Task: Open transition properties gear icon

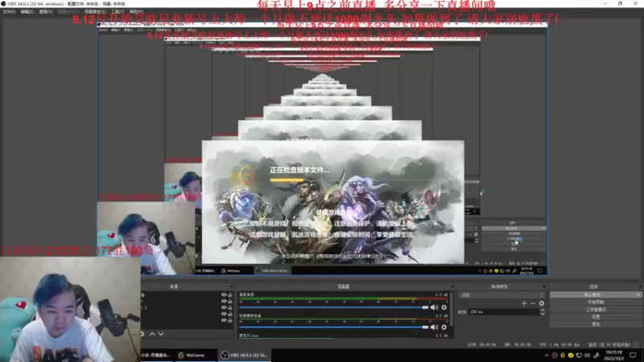Action: pyautogui.click(x=541, y=303)
